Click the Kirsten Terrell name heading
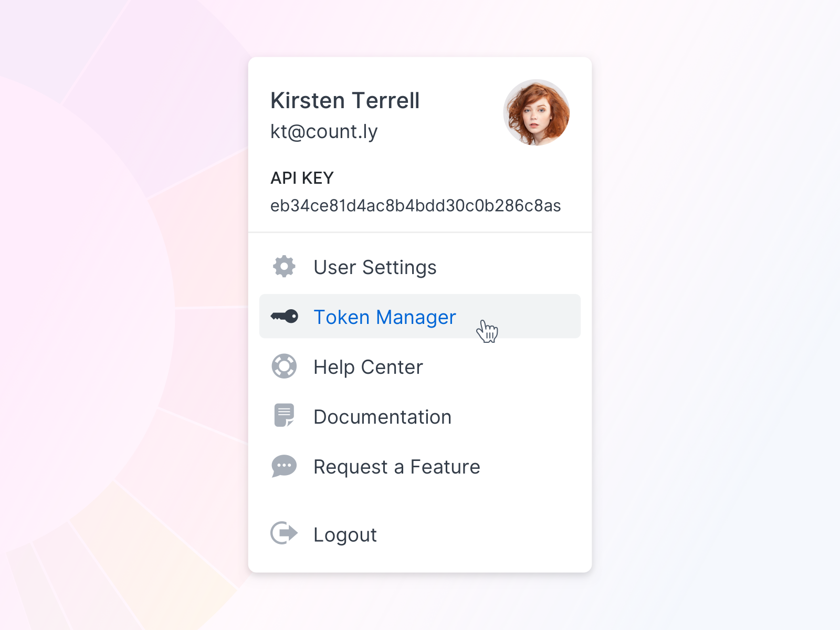This screenshot has height=630, width=840. [x=345, y=100]
